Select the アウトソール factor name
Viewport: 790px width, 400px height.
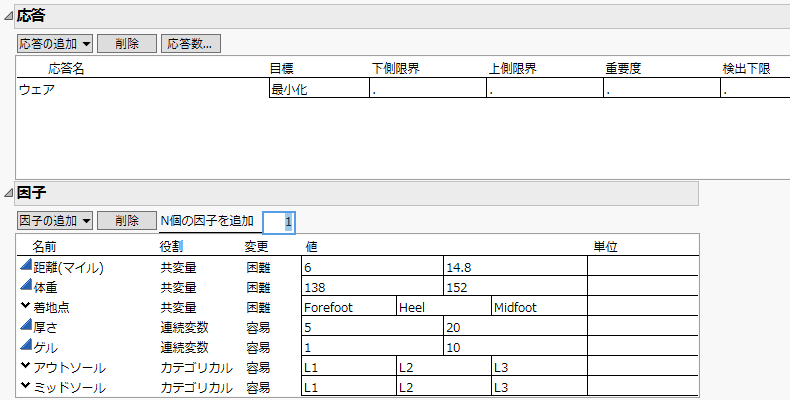(x=70, y=368)
